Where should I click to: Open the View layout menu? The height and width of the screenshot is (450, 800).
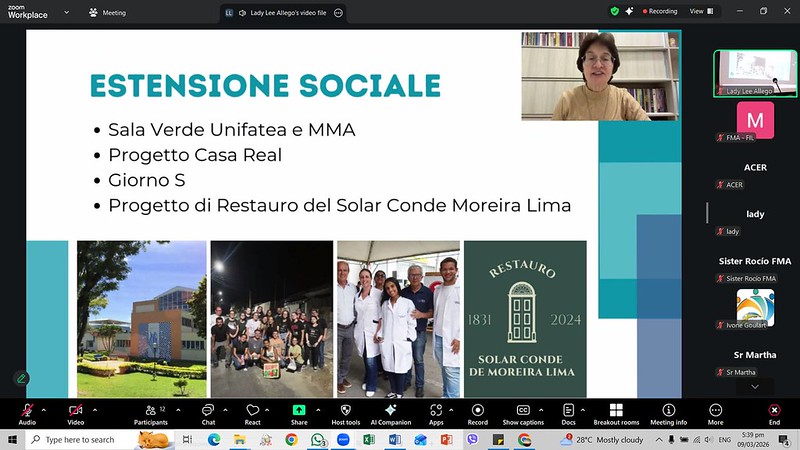tap(699, 11)
